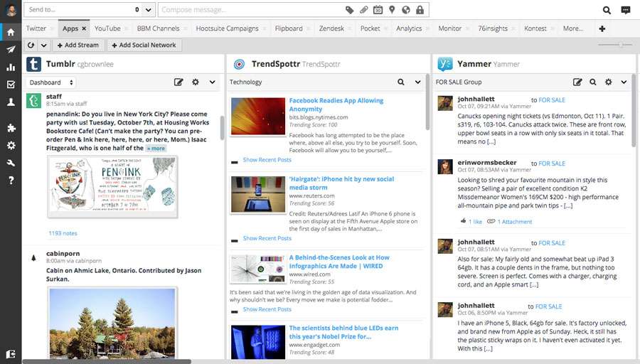
Task: Expand staff post with » more
Action: pos(156,149)
